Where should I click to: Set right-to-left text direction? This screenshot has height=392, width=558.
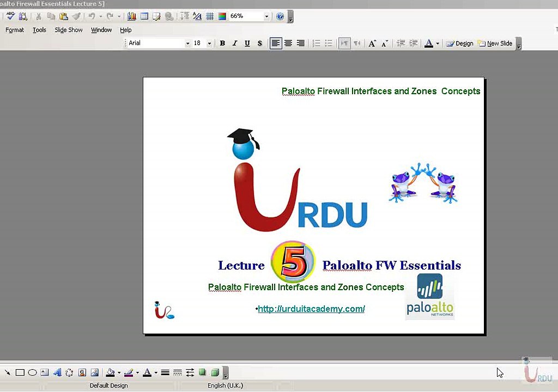(357, 44)
